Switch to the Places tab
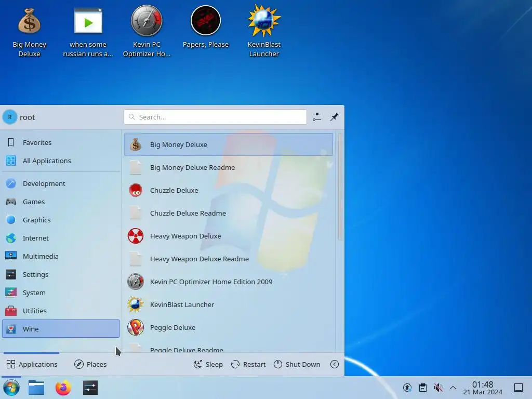The width and height of the screenshot is (532, 399). pos(90,364)
